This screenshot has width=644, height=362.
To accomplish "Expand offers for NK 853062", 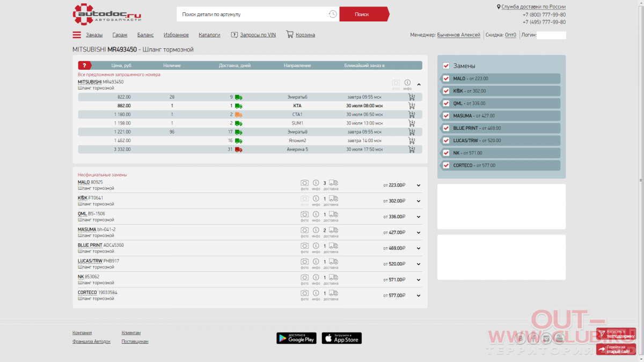I will [419, 279].
